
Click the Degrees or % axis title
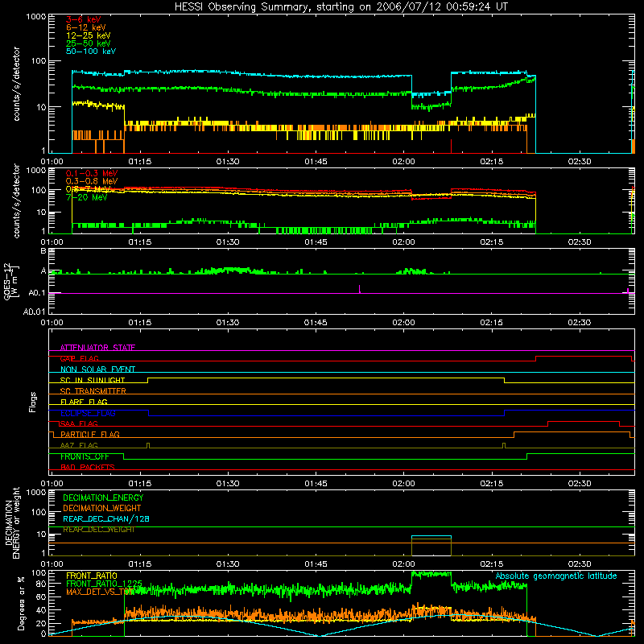pyautogui.click(x=21, y=603)
